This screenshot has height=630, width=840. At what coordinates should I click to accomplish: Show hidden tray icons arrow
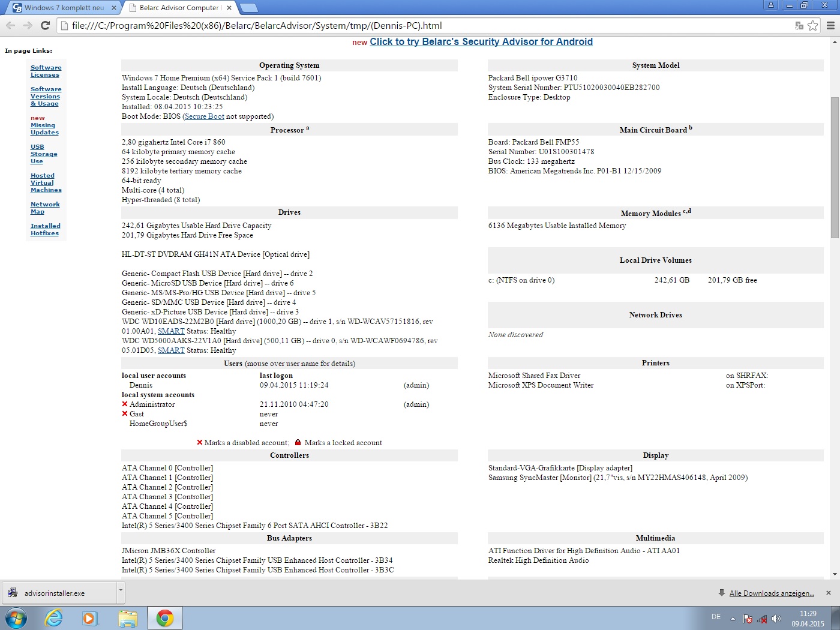[733, 618]
